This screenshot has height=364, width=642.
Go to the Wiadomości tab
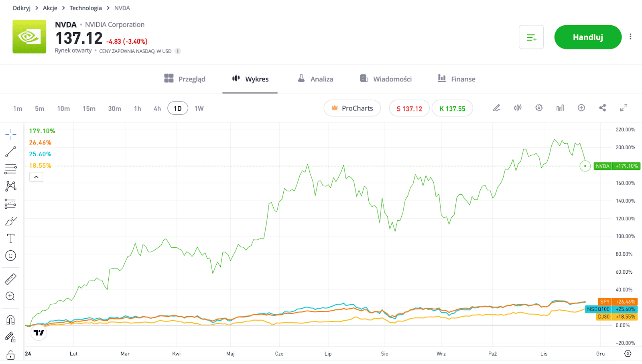click(386, 79)
